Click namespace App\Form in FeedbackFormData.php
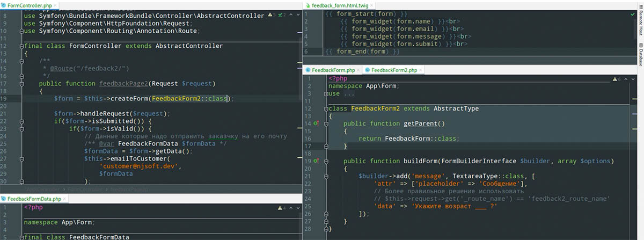The image size is (644, 240). click(x=60, y=222)
